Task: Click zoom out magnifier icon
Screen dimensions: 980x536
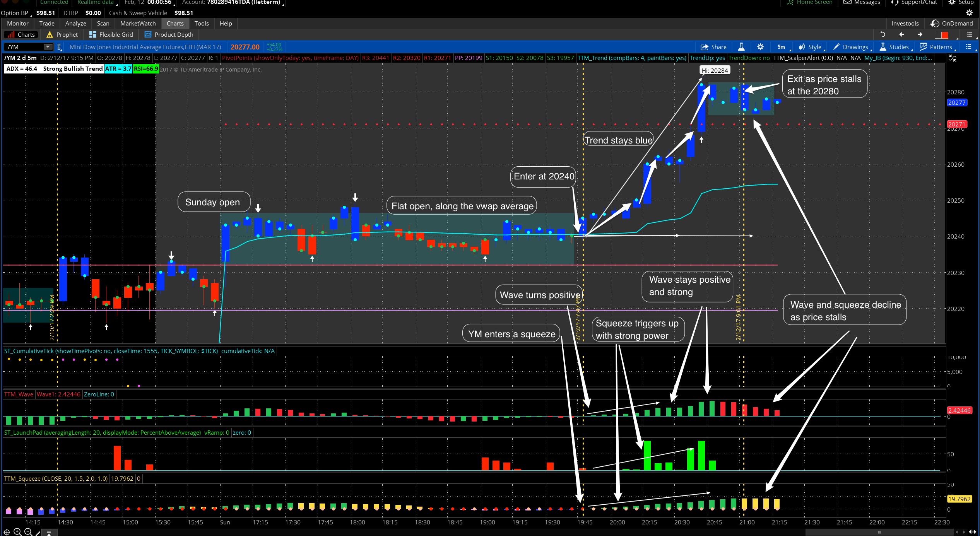Action: pyautogui.click(x=28, y=532)
